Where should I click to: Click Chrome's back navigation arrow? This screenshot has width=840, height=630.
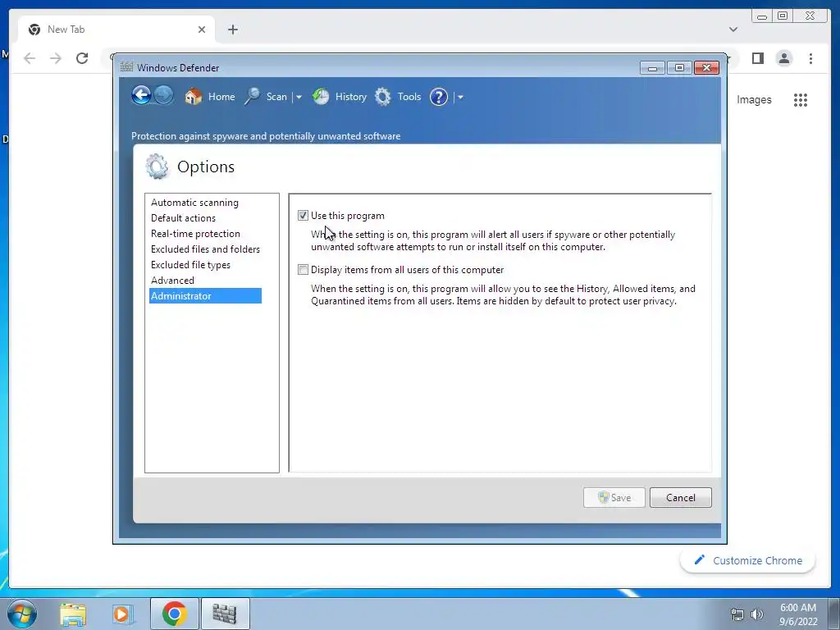[30, 58]
